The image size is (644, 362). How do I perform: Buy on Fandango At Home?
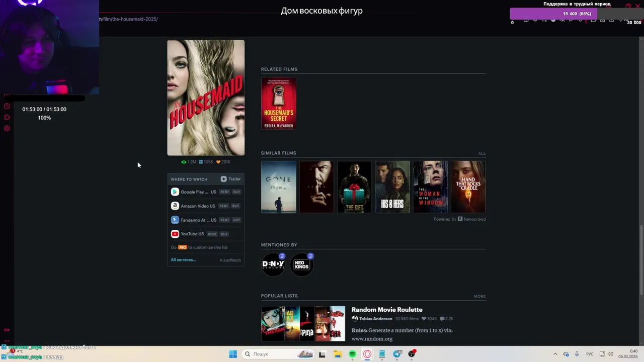[236, 220]
